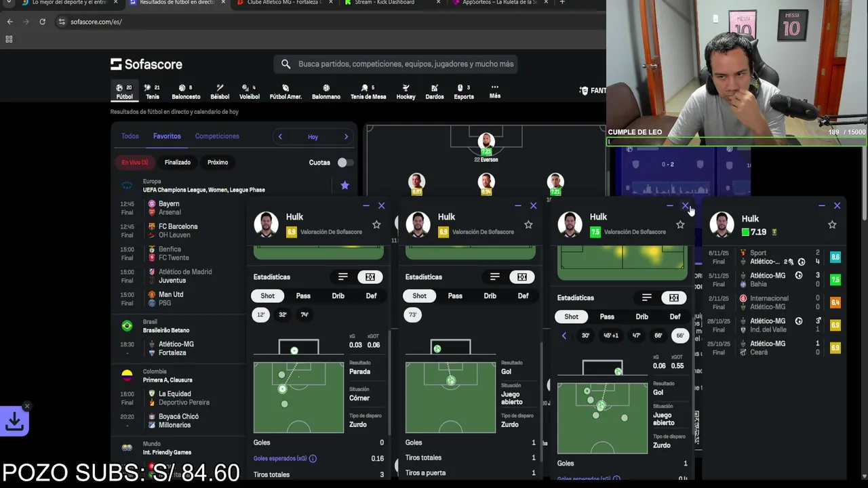Select the 30' shot chip
This screenshot has width=868, height=488.
pos(585,335)
